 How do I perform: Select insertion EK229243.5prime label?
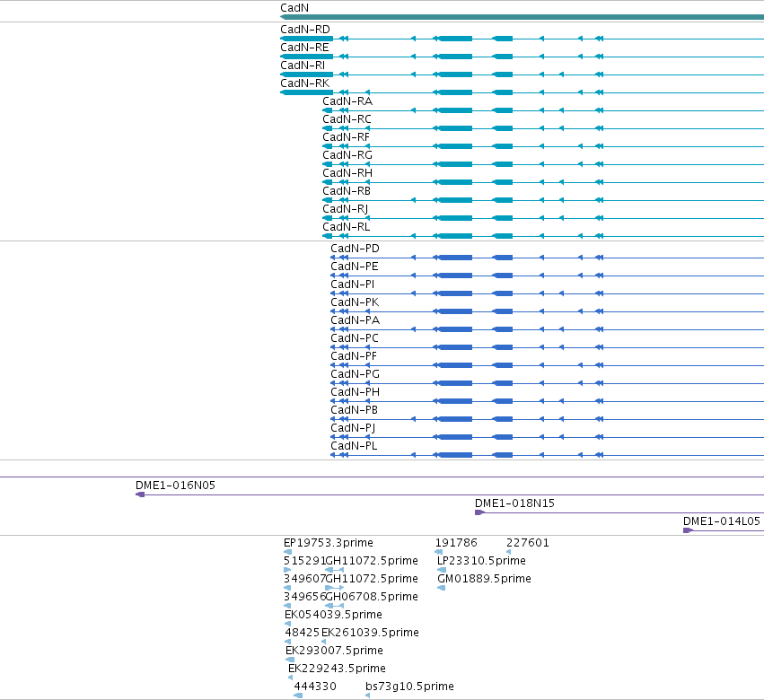click(337, 669)
